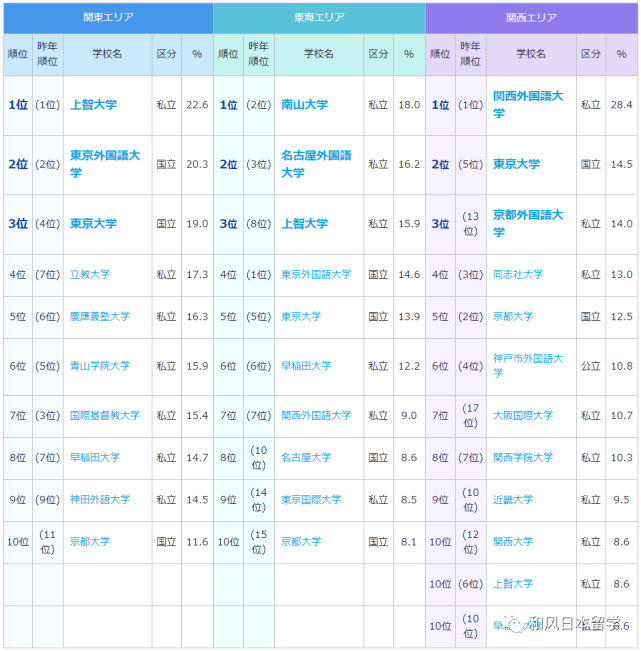Viewport: 641px width, 651px height.
Task: Open 京都大学 with 8.1 percent in 東海エリア
Action: click(301, 542)
